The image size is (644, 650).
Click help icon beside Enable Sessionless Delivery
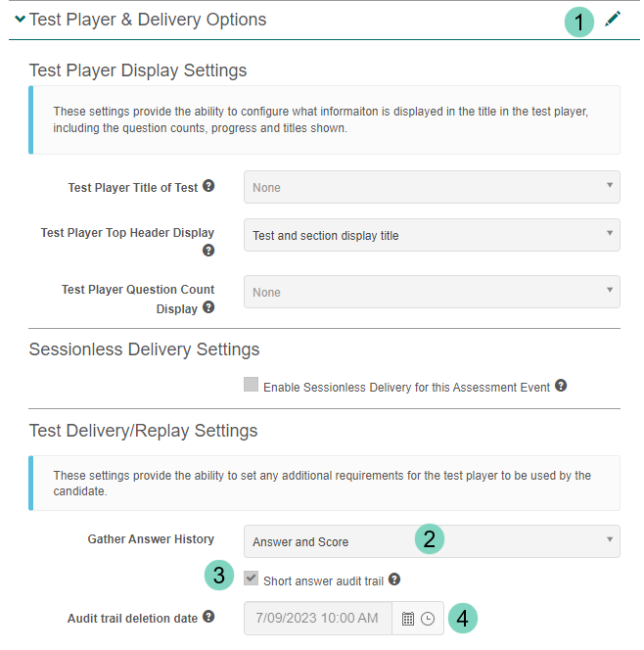(x=561, y=386)
